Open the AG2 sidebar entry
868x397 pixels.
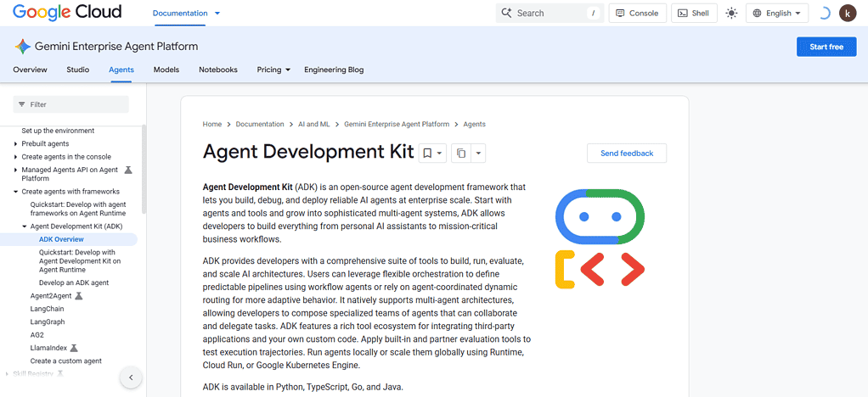tap(37, 334)
